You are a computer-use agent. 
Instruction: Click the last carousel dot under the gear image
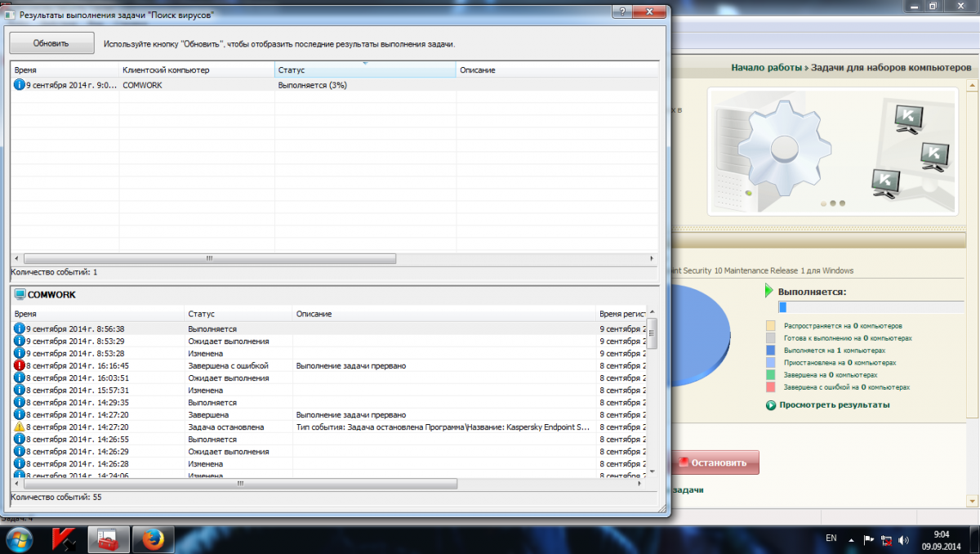pos(842,203)
